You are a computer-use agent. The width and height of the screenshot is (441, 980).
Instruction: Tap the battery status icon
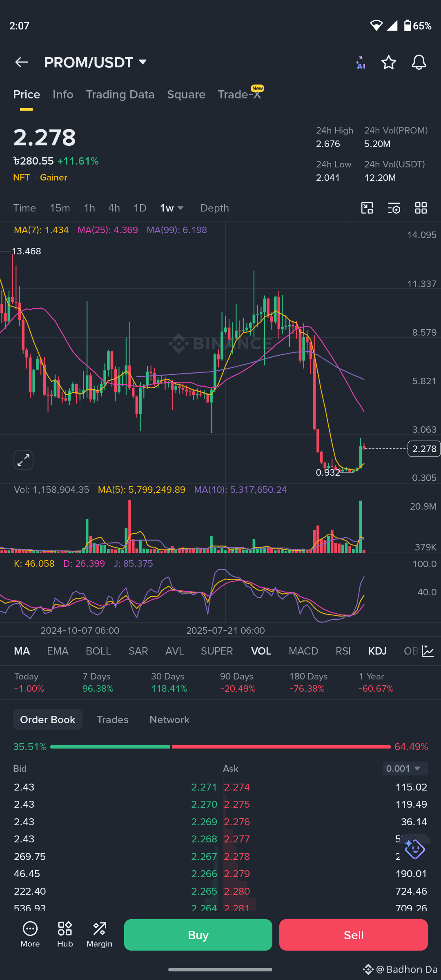tap(408, 26)
